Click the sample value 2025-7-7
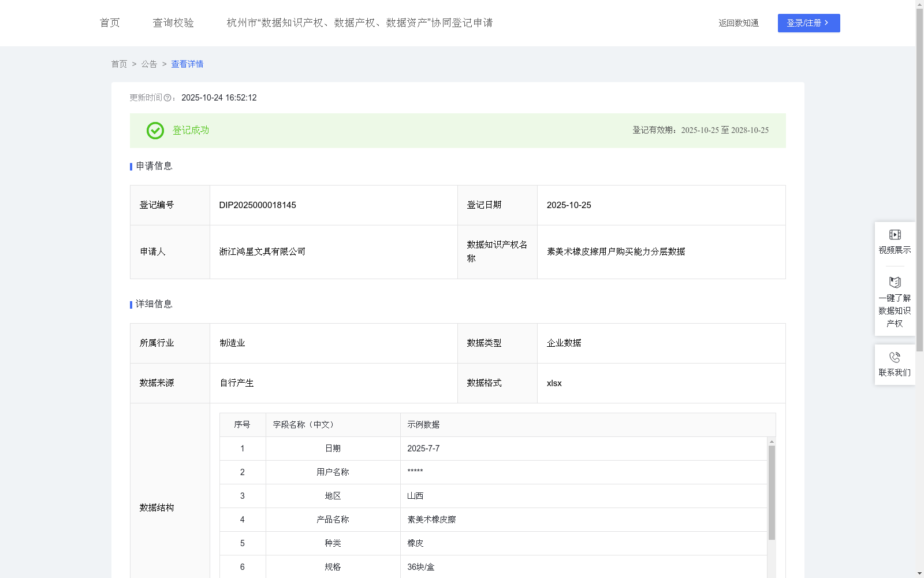This screenshot has height=578, width=924. click(423, 449)
